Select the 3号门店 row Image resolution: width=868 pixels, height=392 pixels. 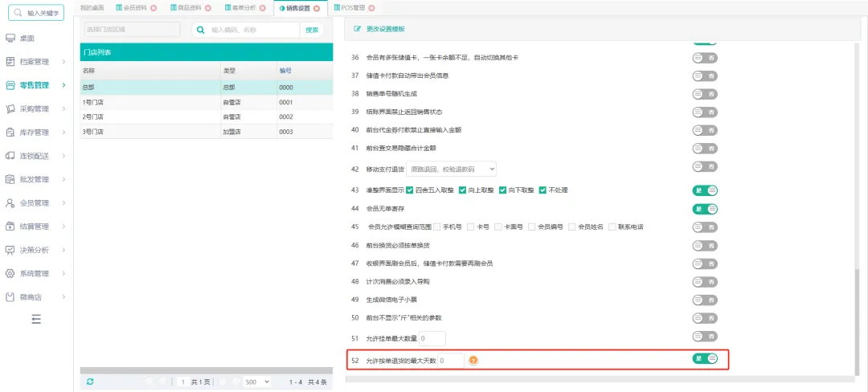point(207,132)
